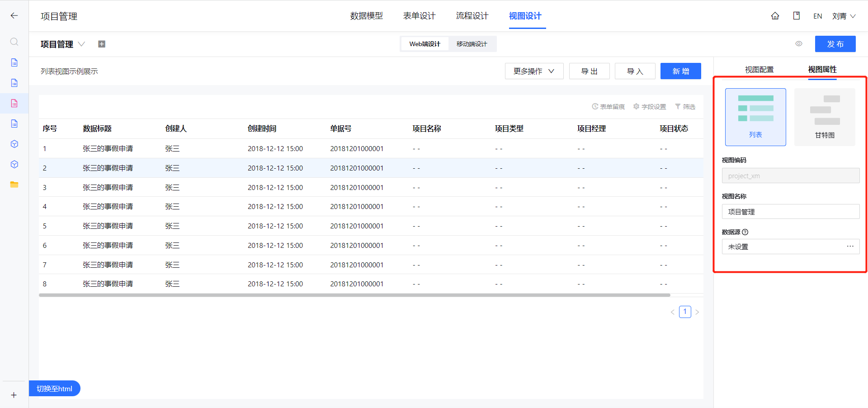This screenshot has width=868, height=408.
Task: Click the 视图名称 input field
Action: [790, 211]
